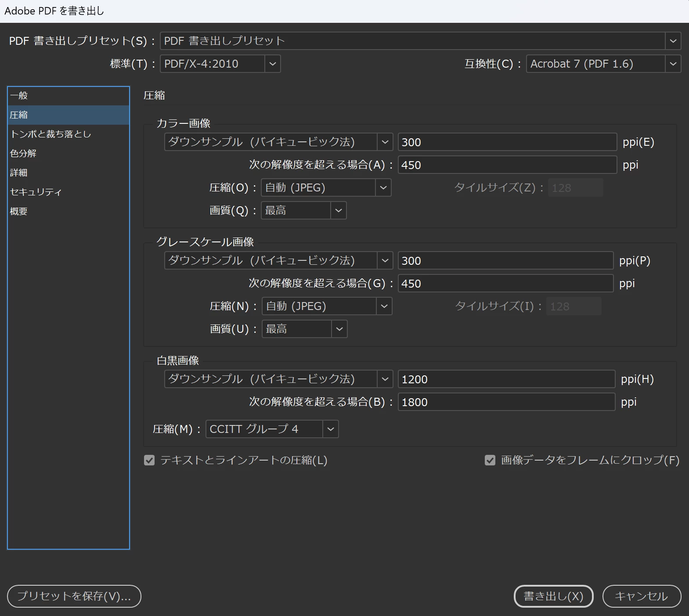Toggle 画像データをフレームにクロップ checkbox
This screenshot has height=616, width=689.
click(x=490, y=460)
